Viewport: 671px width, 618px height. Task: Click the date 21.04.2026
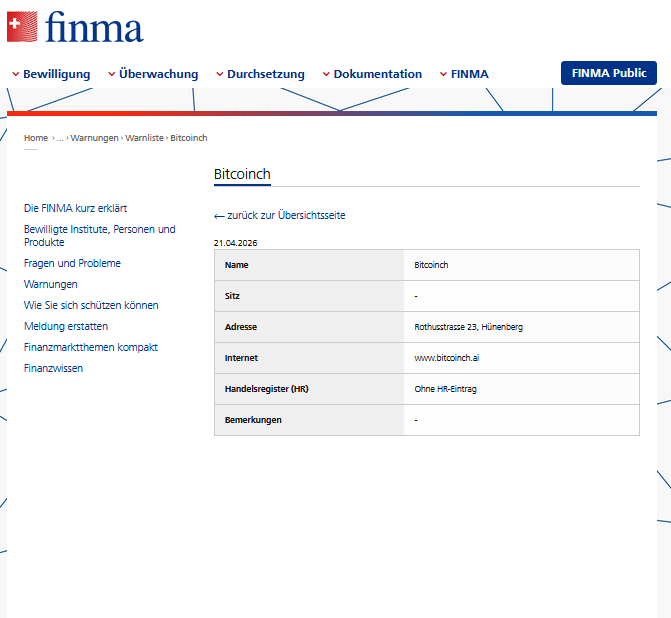click(x=235, y=243)
